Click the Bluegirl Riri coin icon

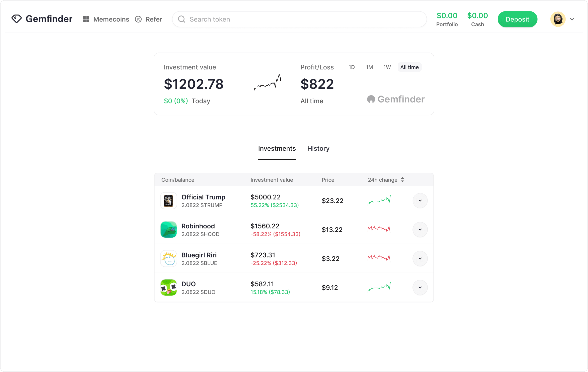169,259
